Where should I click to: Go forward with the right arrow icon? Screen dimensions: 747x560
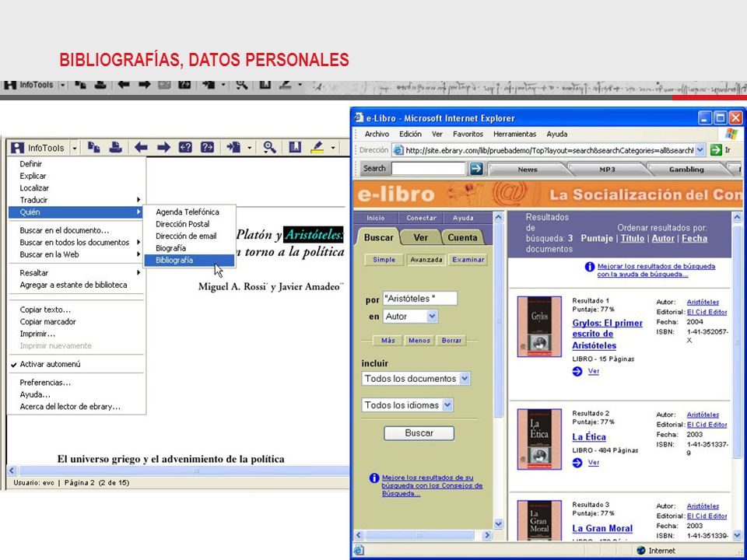pos(163,148)
